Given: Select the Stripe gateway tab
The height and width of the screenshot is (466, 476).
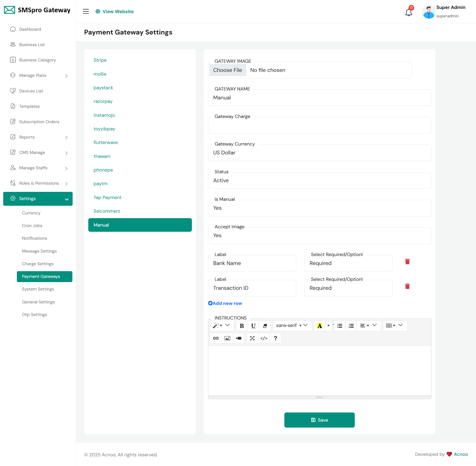Looking at the screenshot, I should click(x=100, y=60).
